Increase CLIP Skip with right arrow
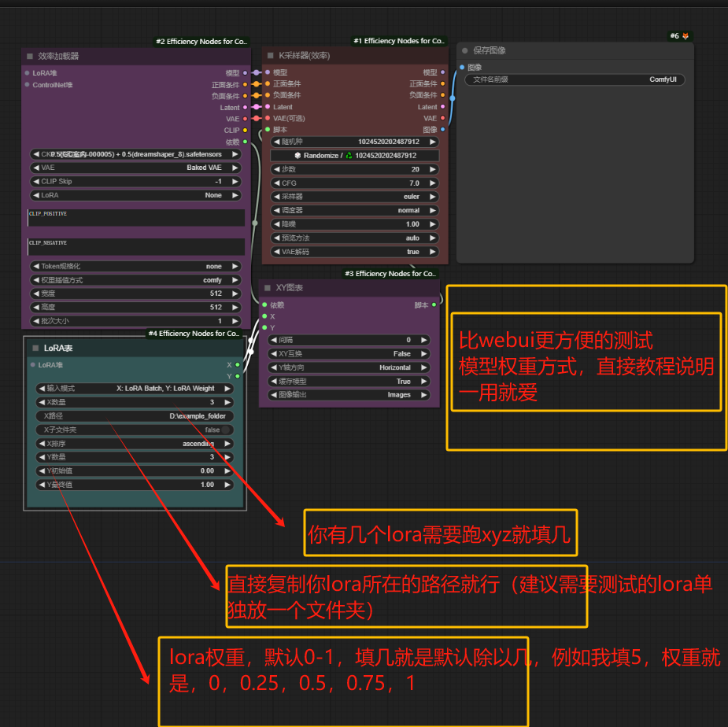This screenshot has width=728, height=727. point(235,182)
